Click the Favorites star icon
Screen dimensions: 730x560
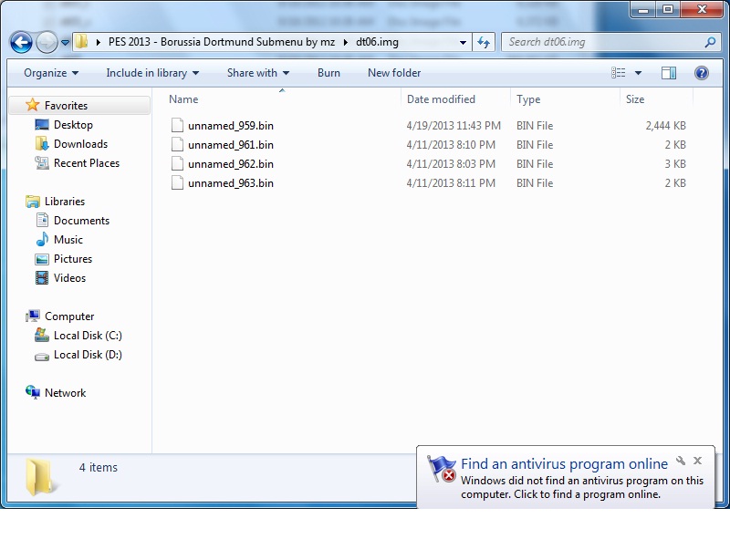pos(33,105)
